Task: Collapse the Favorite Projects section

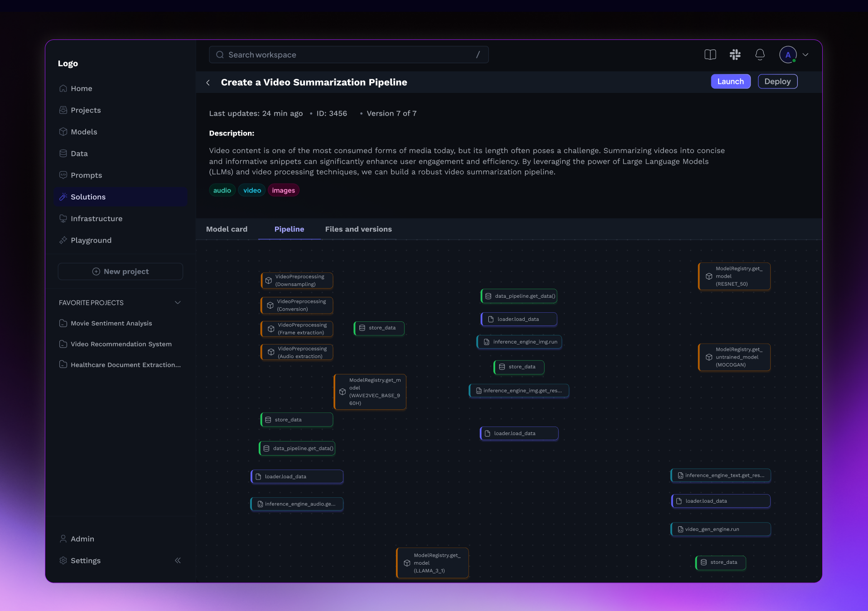Action: click(178, 303)
